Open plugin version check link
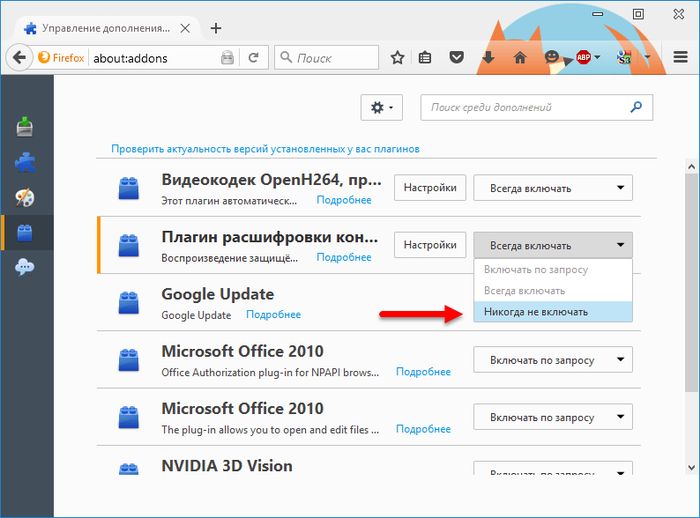 click(265, 149)
